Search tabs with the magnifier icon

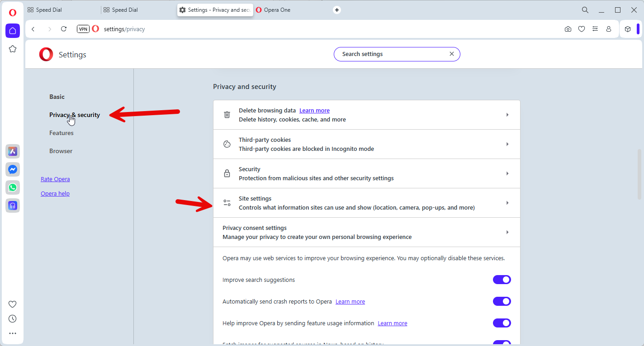point(585,10)
